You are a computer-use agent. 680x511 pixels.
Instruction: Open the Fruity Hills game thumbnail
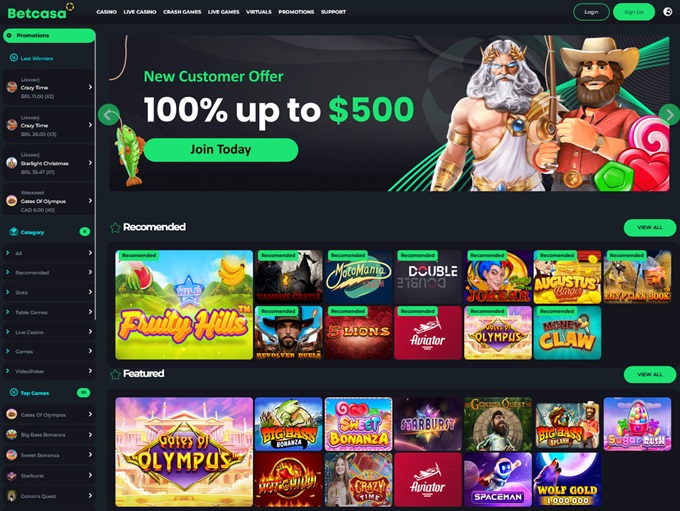tap(184, 305)
